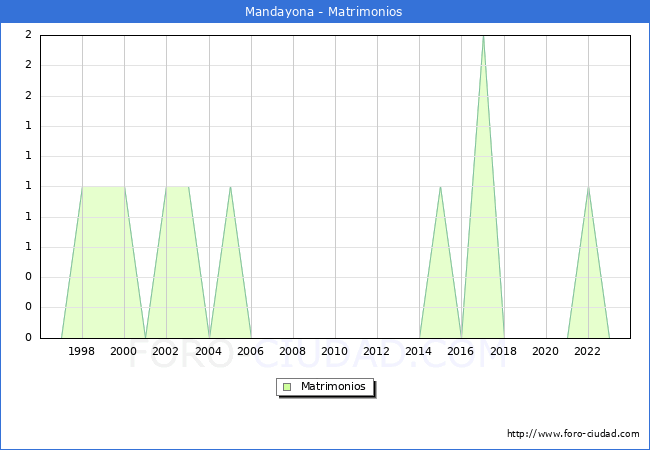Click the 1998–2000 plateau area
650x450 pixels.
[x=104, y=262]
